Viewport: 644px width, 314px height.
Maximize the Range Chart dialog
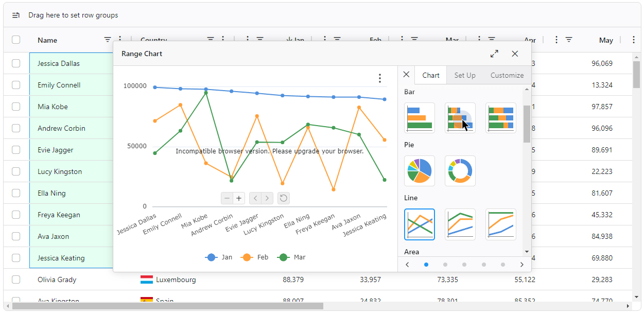tap(494, 54)
